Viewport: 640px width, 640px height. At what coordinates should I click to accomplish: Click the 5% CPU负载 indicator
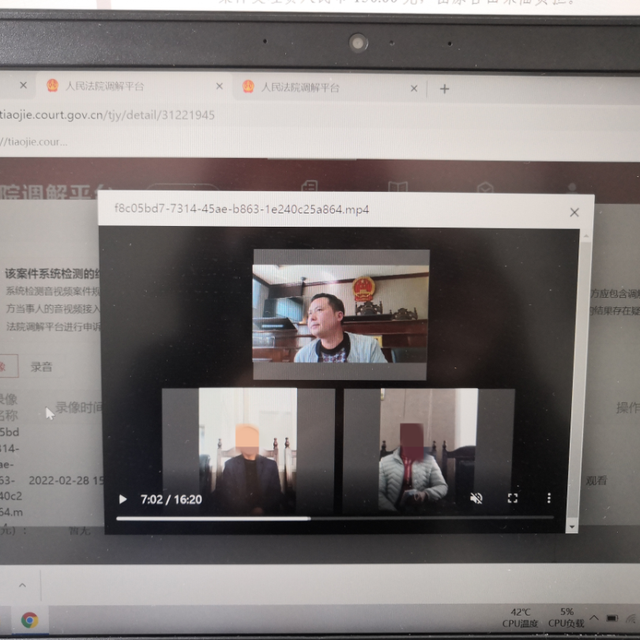[566, 618]
